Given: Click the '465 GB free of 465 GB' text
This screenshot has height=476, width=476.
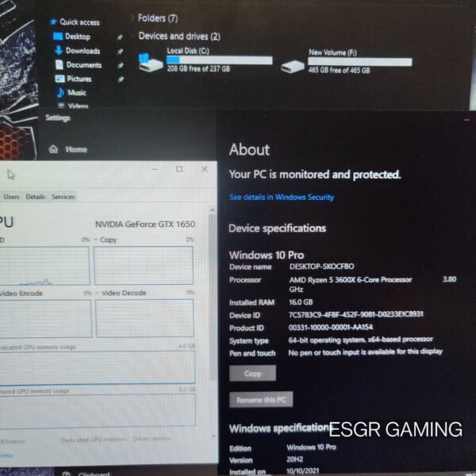Looking at the screenshot, I should pos(339,71).
